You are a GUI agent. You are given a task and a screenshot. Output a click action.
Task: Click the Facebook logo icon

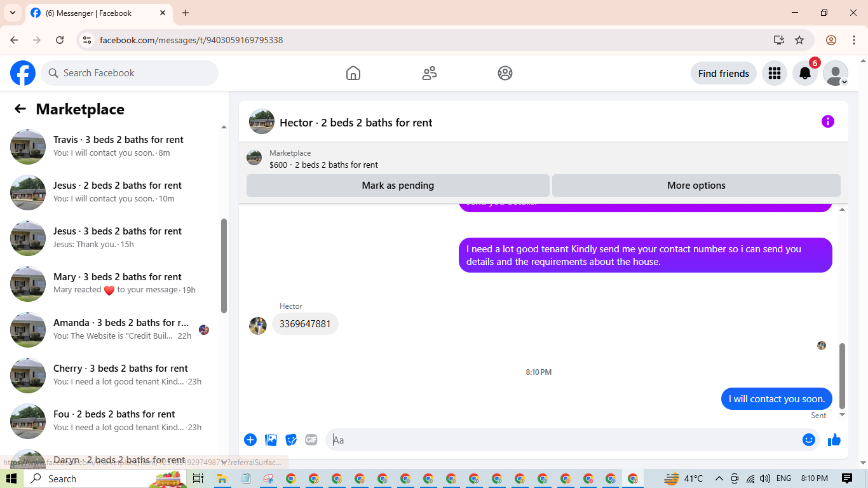[x=23, y=73]
